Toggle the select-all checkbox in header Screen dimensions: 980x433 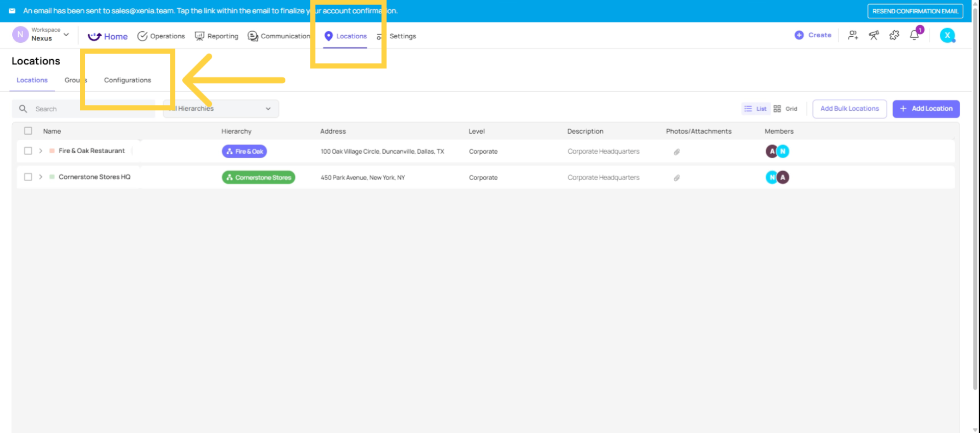click(28, 131)
